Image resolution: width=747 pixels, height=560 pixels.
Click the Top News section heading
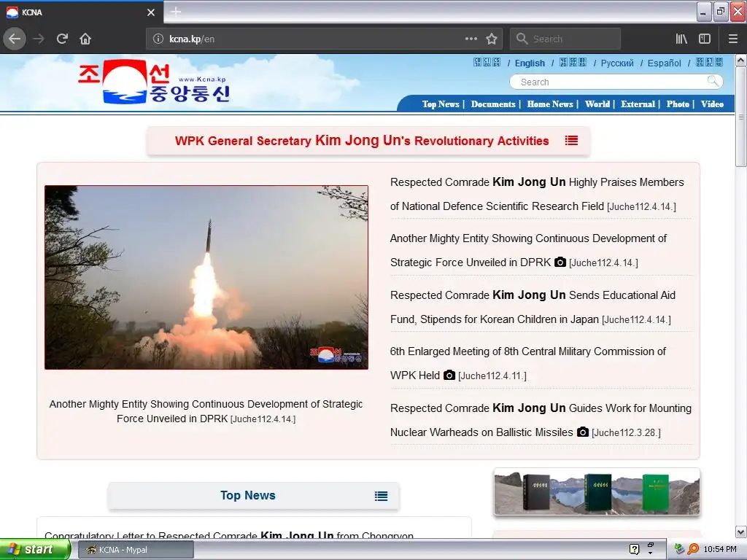[248, 495]
